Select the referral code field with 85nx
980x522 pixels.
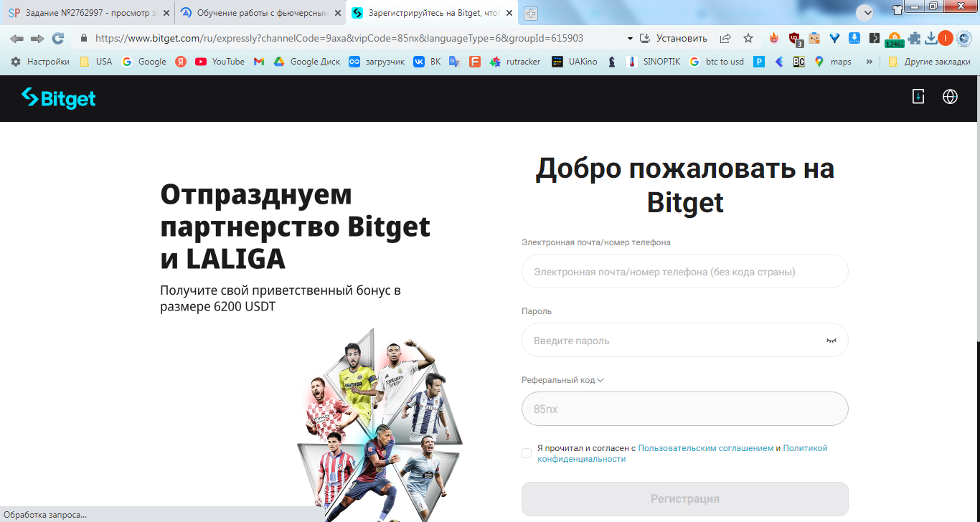click(685, 409)
